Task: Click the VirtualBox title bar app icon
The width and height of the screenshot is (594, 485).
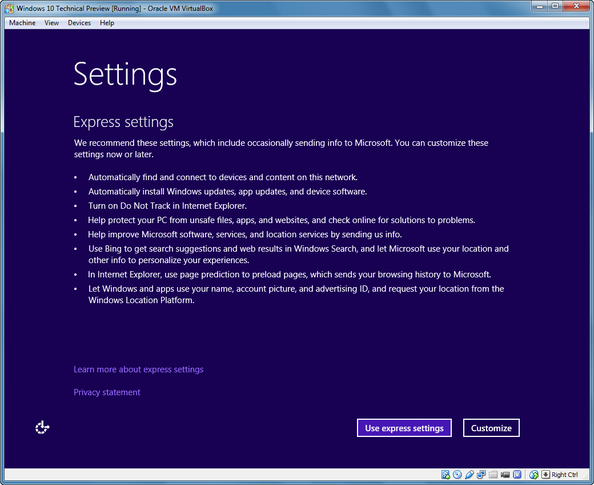Action: (9, 8)
